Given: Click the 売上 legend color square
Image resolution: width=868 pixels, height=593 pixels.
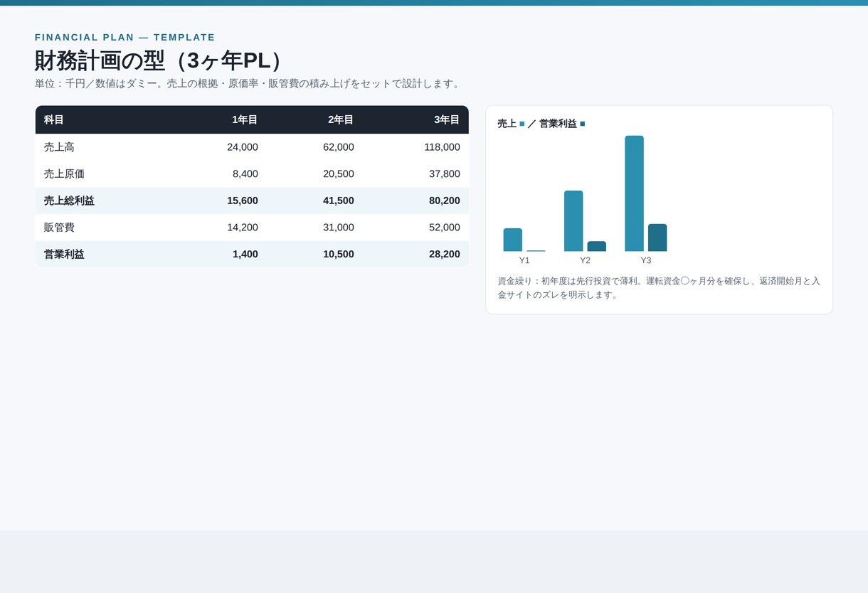Looking at the screenshot, I should point(522,124).
